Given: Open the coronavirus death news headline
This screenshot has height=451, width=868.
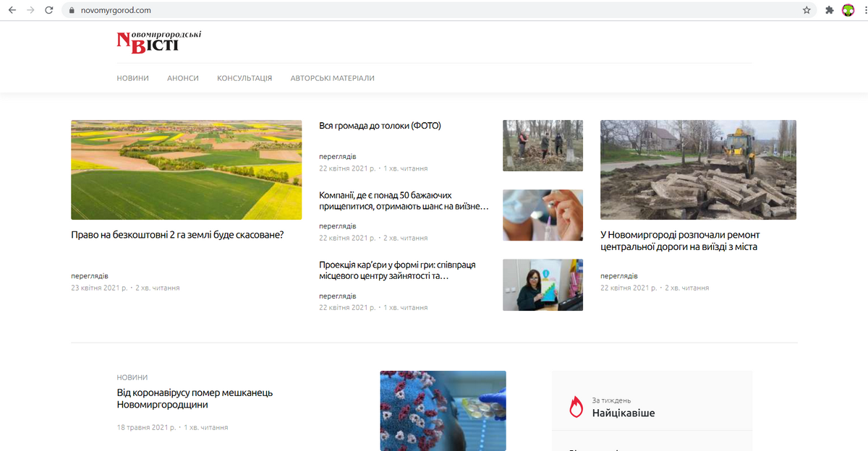Looking at the screenshot, I should click(195, 398).
